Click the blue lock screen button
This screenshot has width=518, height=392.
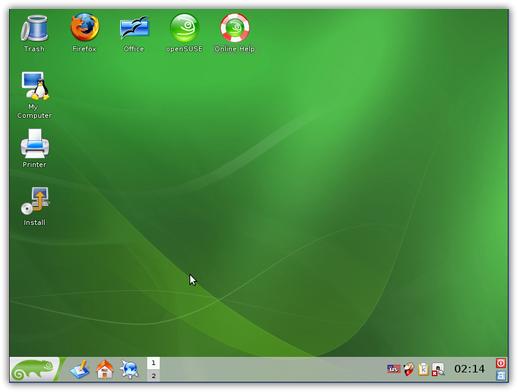click(501, 375)
